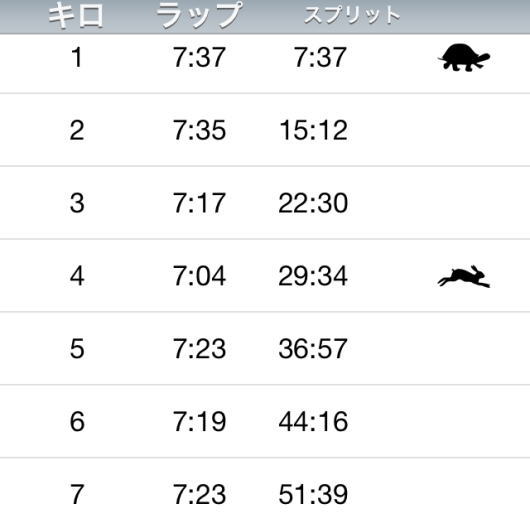Click split time 44:16
This screenshot has width=530, height=518.
313,422
